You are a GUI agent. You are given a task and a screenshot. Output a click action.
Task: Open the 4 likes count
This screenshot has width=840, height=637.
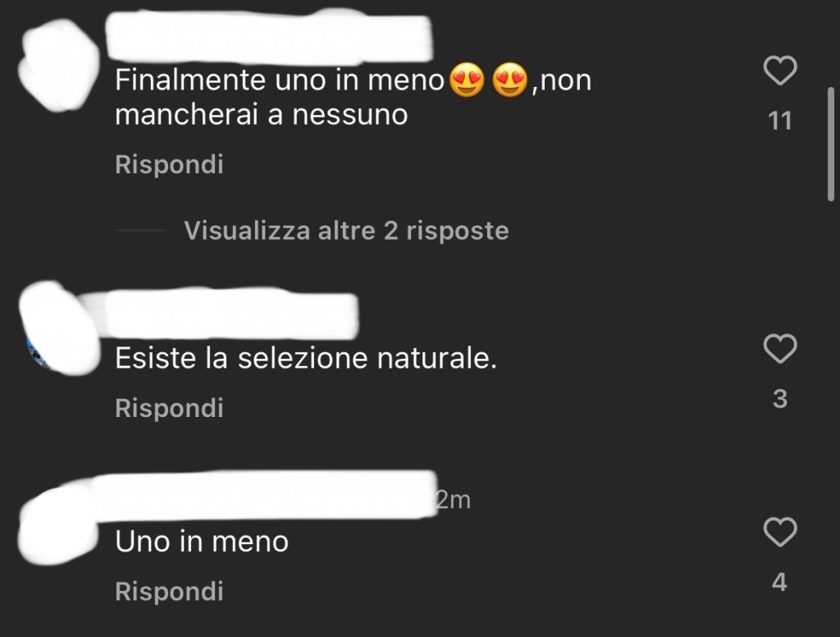pos(779,582)
